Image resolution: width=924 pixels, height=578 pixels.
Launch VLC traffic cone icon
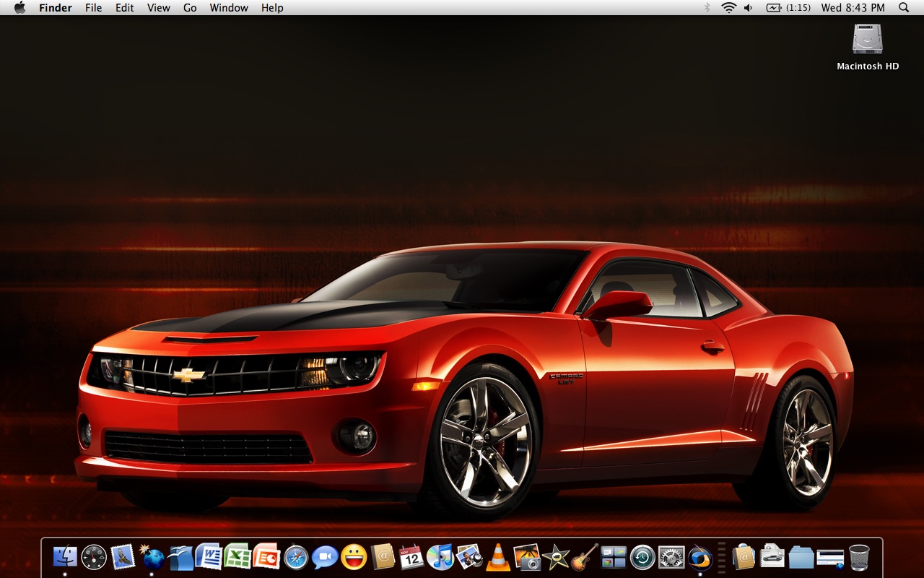coord(498,557)
